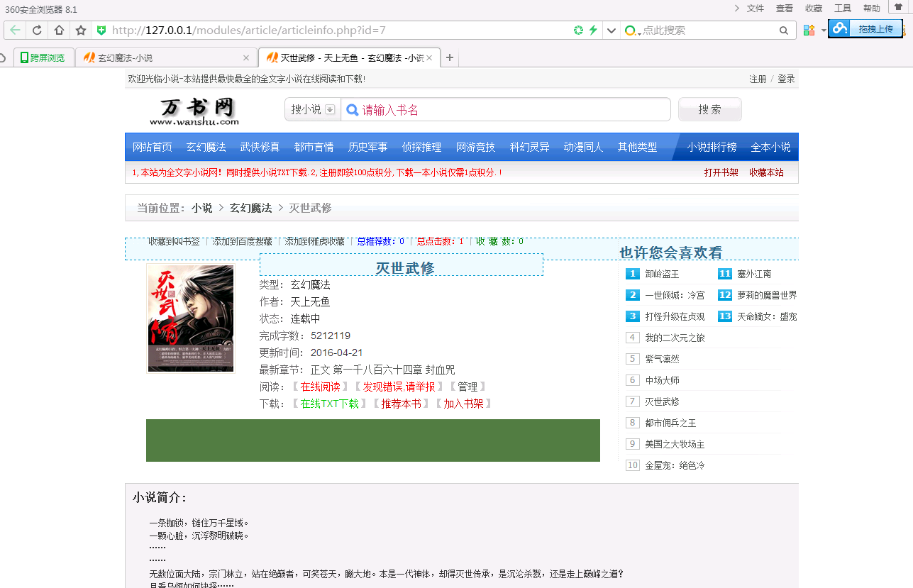Open 科幻灵异 category
The height and width of the screenshot is (588, 913).
click(530, 147)
